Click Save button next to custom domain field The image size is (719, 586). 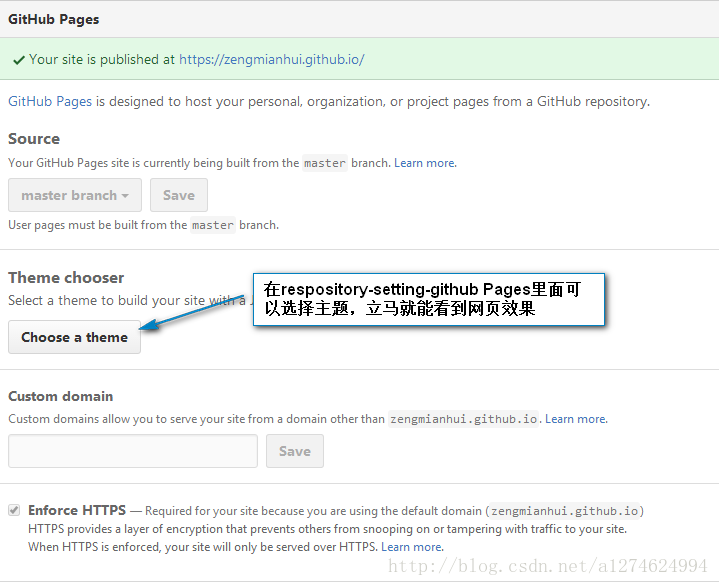coord(295,451)
